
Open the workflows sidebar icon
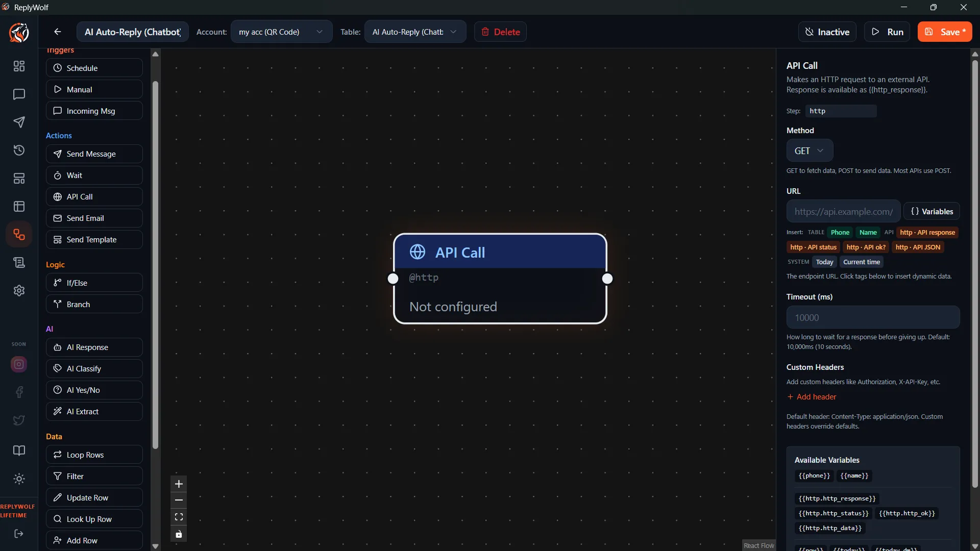[19, 235]
